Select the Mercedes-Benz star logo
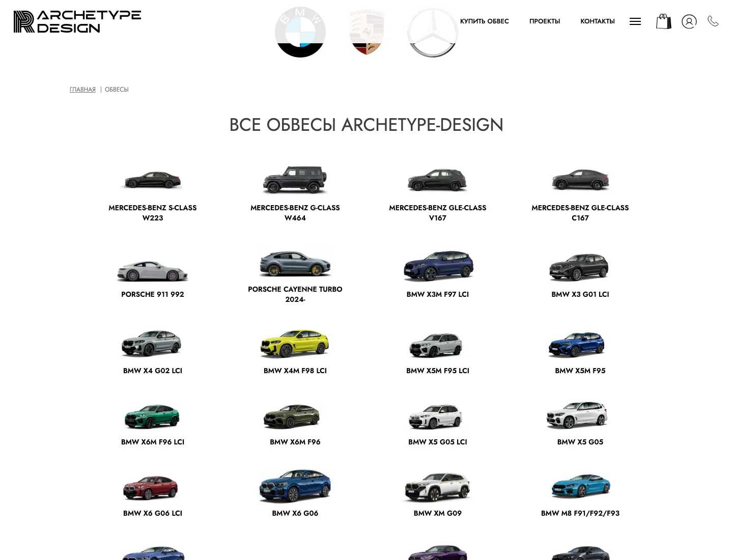This screenshot has width=733, height=560. pos(433,32)
